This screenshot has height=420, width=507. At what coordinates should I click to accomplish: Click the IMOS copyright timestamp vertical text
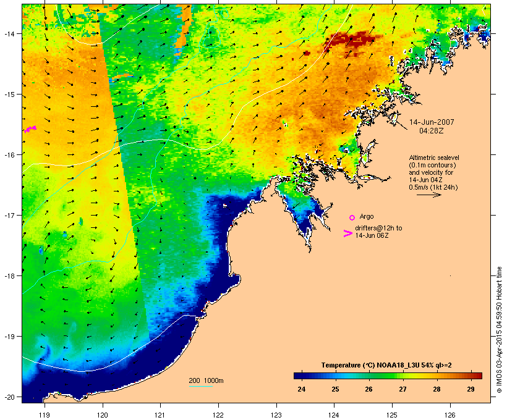click(499, 330)
